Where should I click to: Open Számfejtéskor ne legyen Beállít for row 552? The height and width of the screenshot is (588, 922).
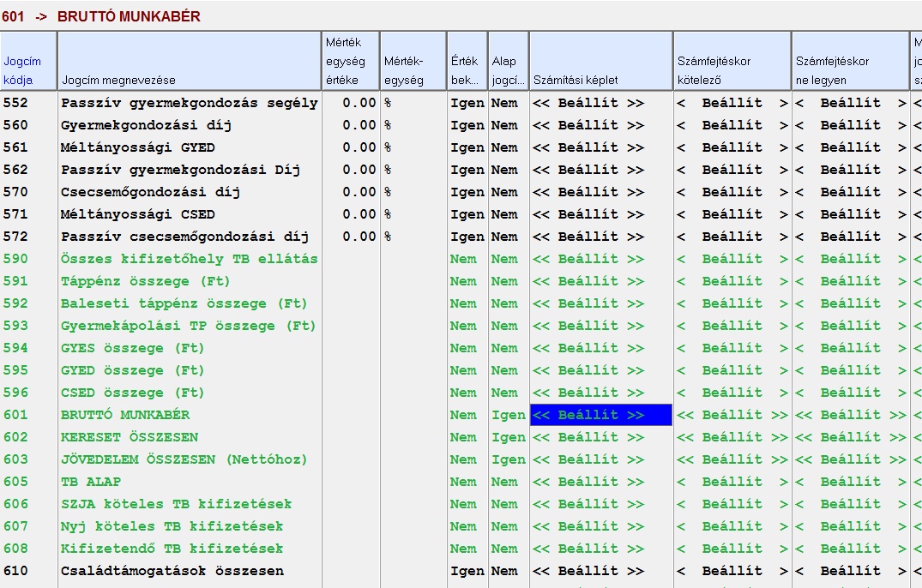(x=850, y=103)
